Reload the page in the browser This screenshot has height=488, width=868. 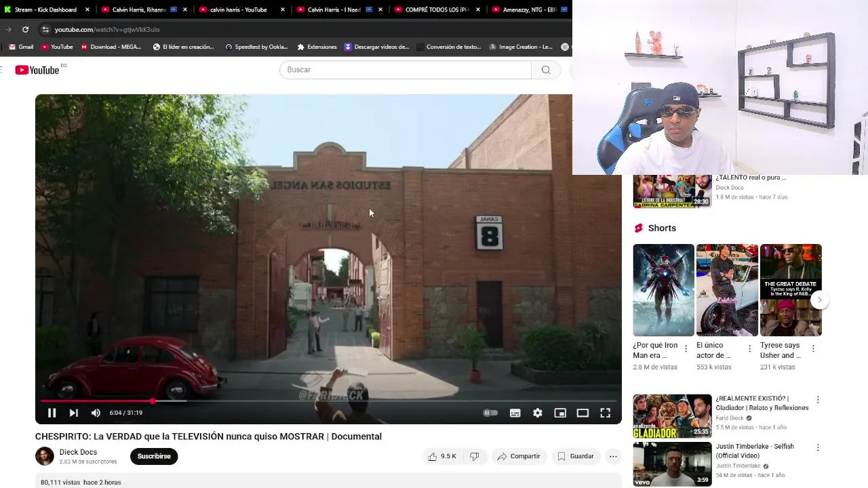point(25,29)
